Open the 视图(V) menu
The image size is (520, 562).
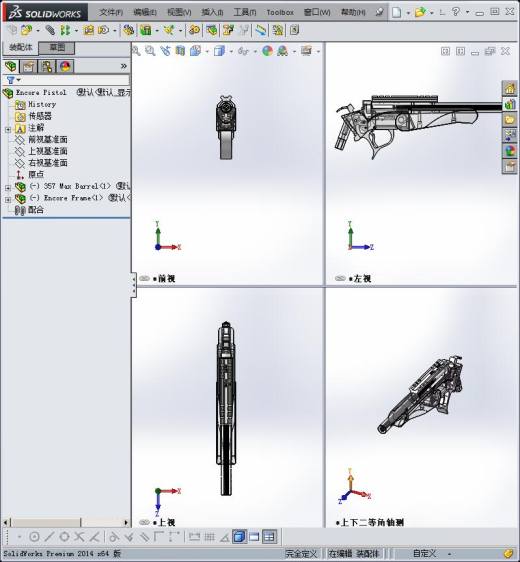tap(179, 12)
